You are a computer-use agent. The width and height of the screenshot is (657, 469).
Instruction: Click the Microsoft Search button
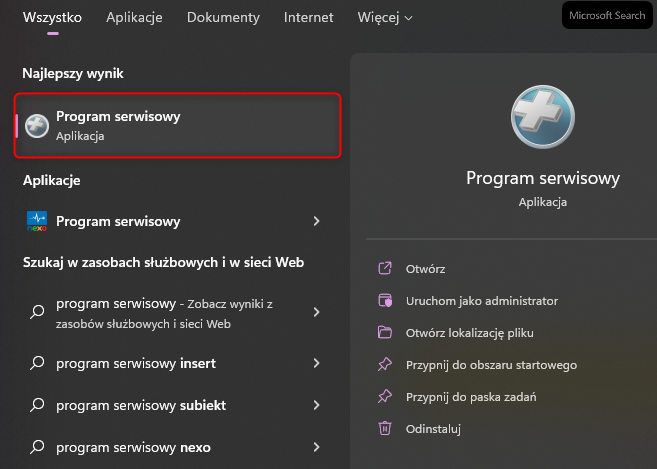(607, 17)
